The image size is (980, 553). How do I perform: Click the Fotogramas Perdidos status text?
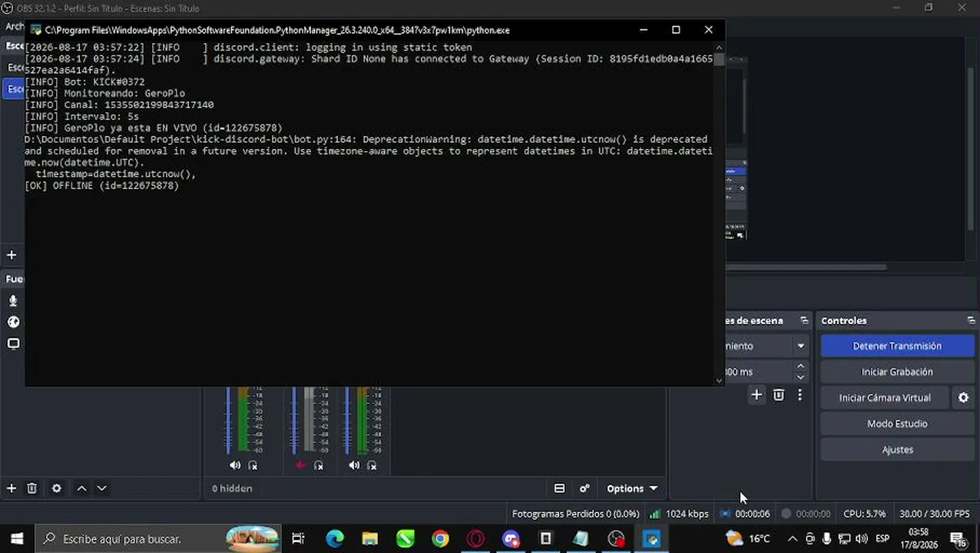[x=575, y=514]
